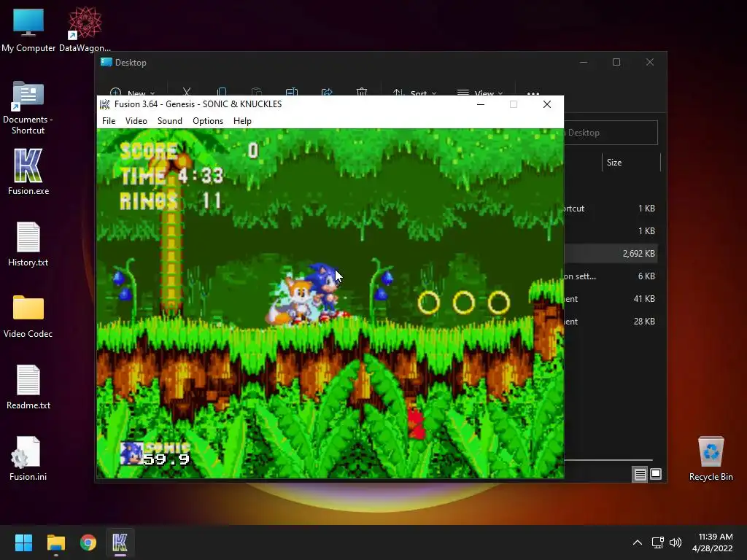The height and width of the screenshot is (560, 747).
Task: Open the network status tray icon
Action: pos(658,542)
